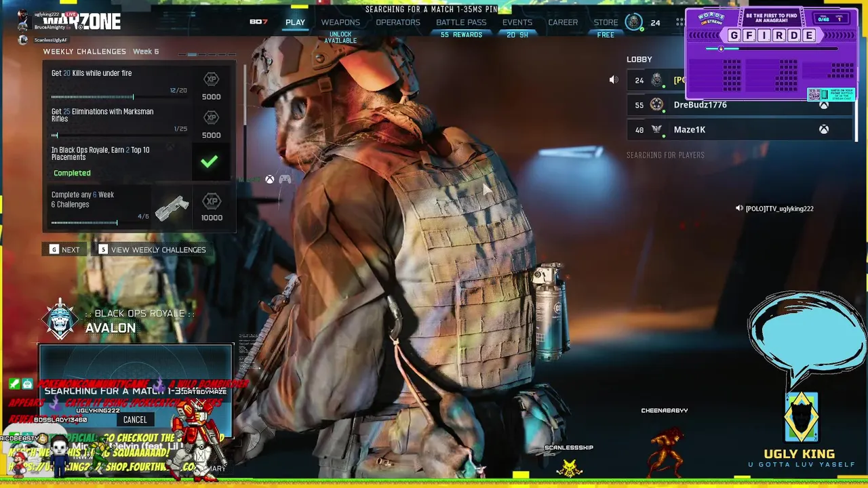Viewport: 868px width, 488px height.
Task: Click the BATTLE PASS '55 REWARDS' label
Action: point(461,35)
